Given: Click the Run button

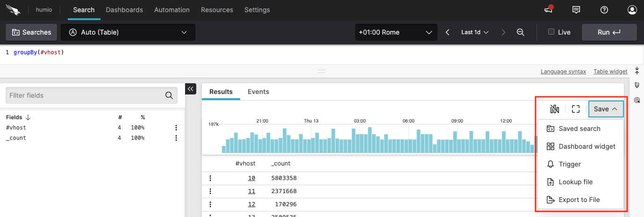Looking at the screenshot, I should point(609,32).
